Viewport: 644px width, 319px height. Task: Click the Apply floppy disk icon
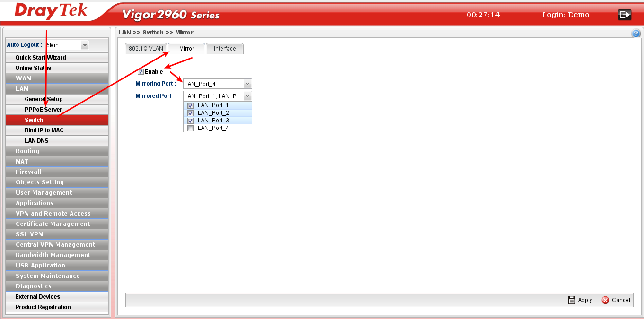pyautogui.click(x=572, y=300)
